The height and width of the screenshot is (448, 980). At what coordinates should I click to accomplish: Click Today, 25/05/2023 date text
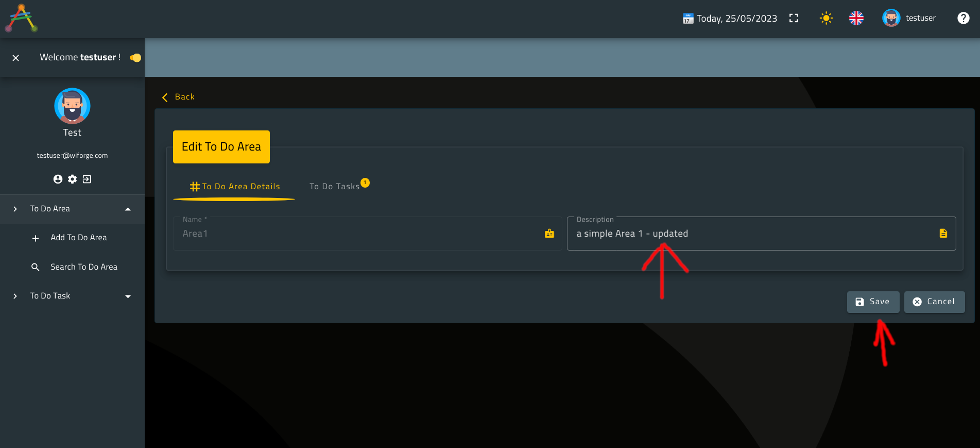(x=737, y=19)
